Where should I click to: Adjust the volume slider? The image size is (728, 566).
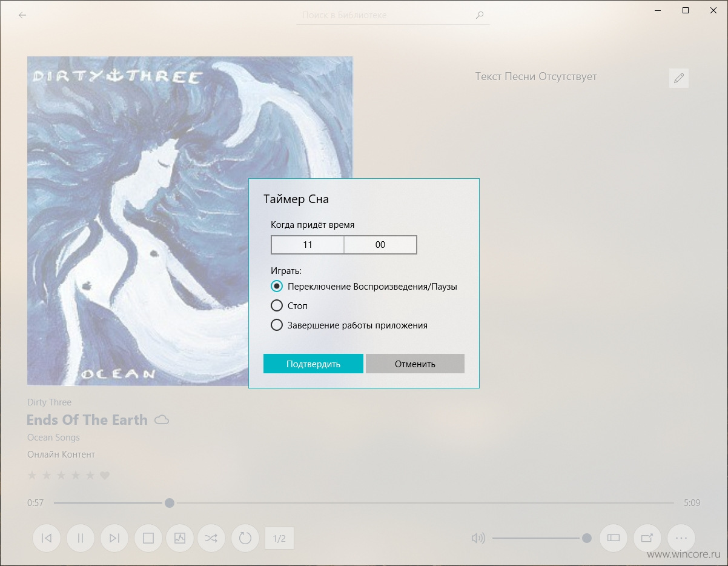point(541,538)
